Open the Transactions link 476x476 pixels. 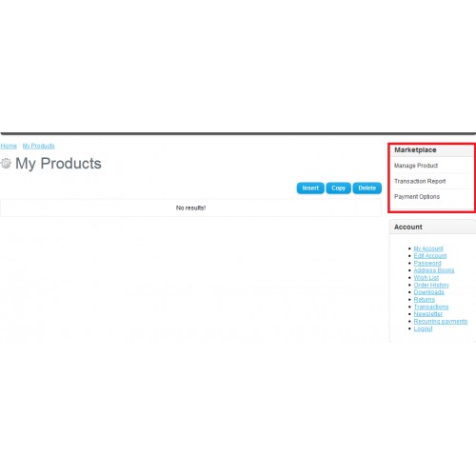point(431,307)
